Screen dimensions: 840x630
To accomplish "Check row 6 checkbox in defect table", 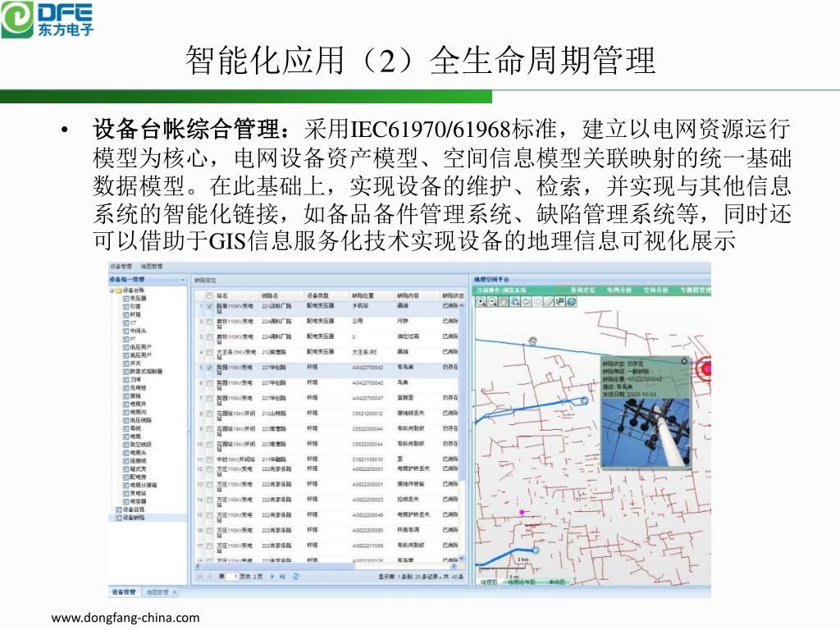I will pos(209,383).
